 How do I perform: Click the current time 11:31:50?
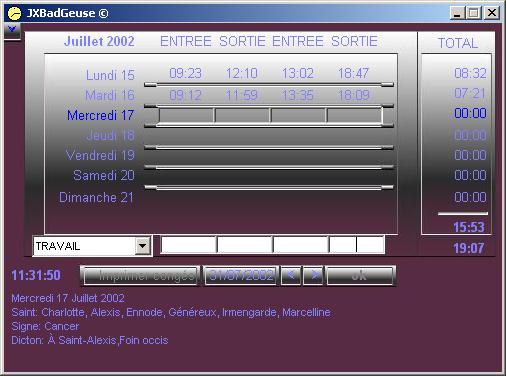(36, 275)
